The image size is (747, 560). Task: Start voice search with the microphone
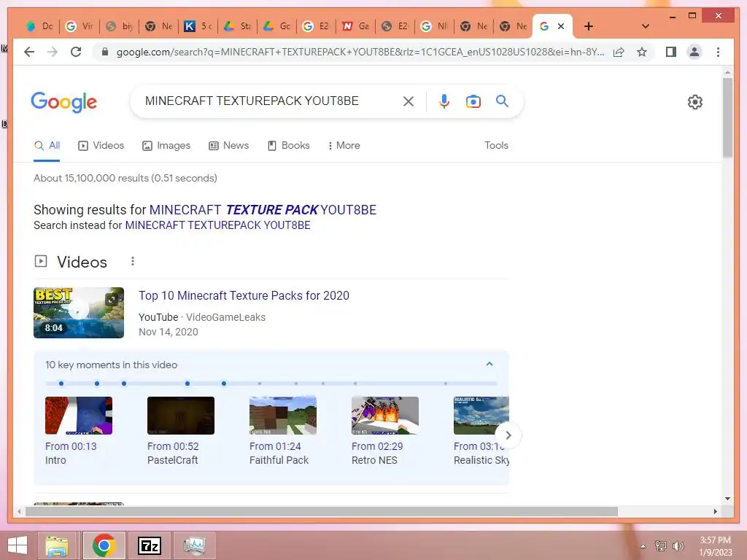point(444,101)
